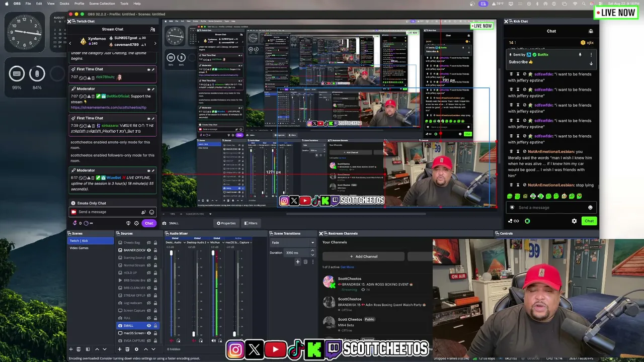Screen dimensions: 644x362
Task: Unmute the Desktop Audio speaker icon
Action: [171, 340]
